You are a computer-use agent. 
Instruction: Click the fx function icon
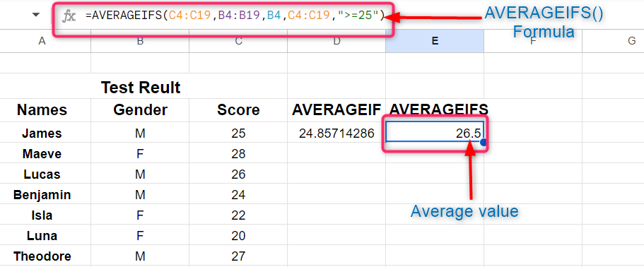click(69, 16)
